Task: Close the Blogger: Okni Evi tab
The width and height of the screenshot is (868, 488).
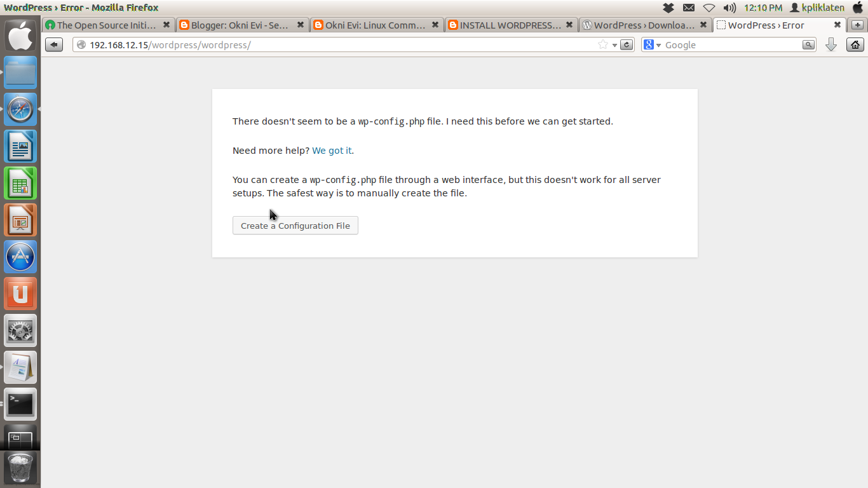Action: pos(301,25)
